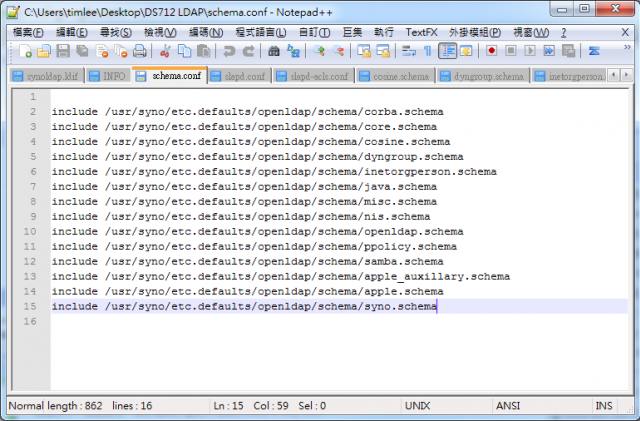This screenshot has height=421, width=640.
Task: Click the blue icon right of macro tools
Action: (594, 51)
